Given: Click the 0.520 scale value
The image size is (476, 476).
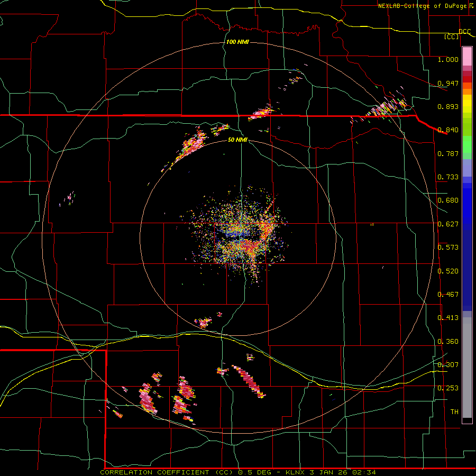Looking at the screenshot, I should [448, 271].
